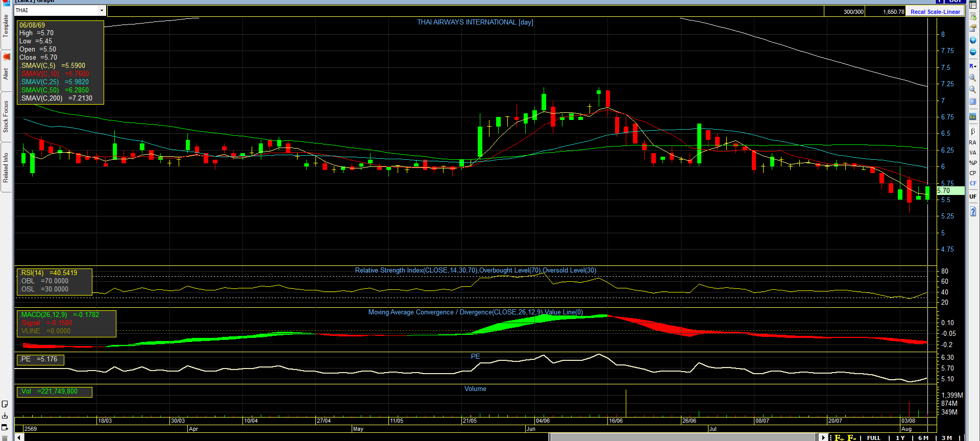Click the add chart icon with green plus

click(x=973, y=17)
